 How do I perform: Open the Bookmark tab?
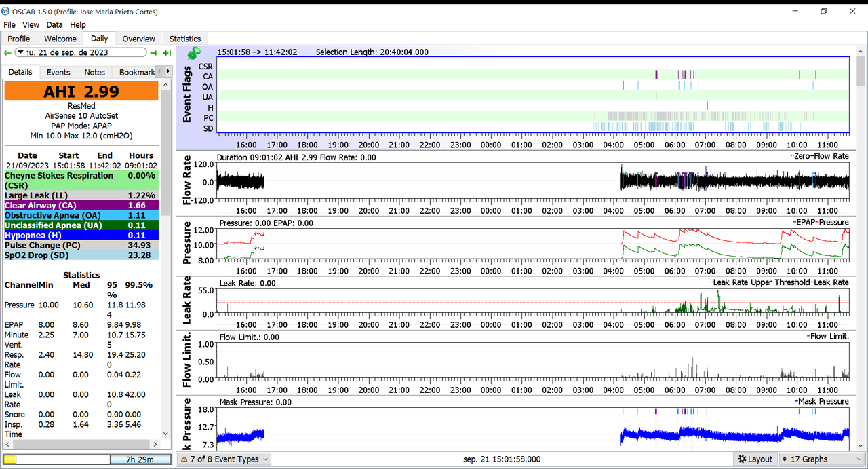[137, 72]
